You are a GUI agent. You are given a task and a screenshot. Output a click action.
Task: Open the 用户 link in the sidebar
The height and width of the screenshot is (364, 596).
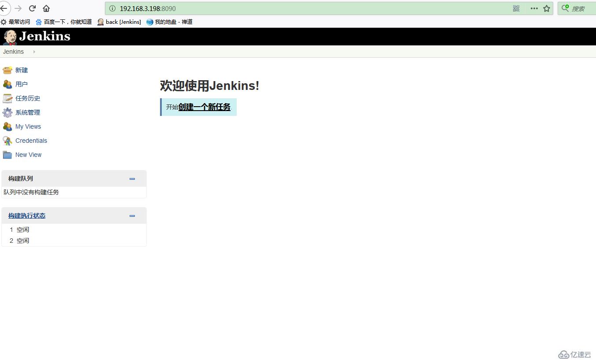[x=22, y=84]
